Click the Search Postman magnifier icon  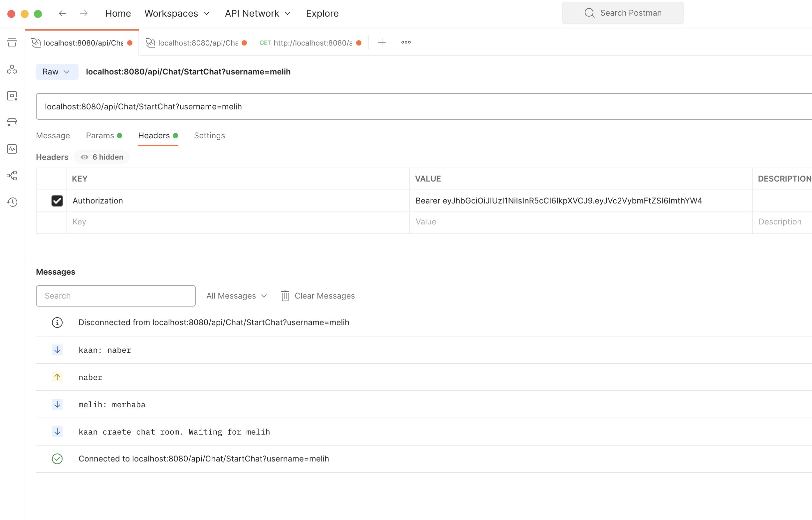[x=589, y=13]
